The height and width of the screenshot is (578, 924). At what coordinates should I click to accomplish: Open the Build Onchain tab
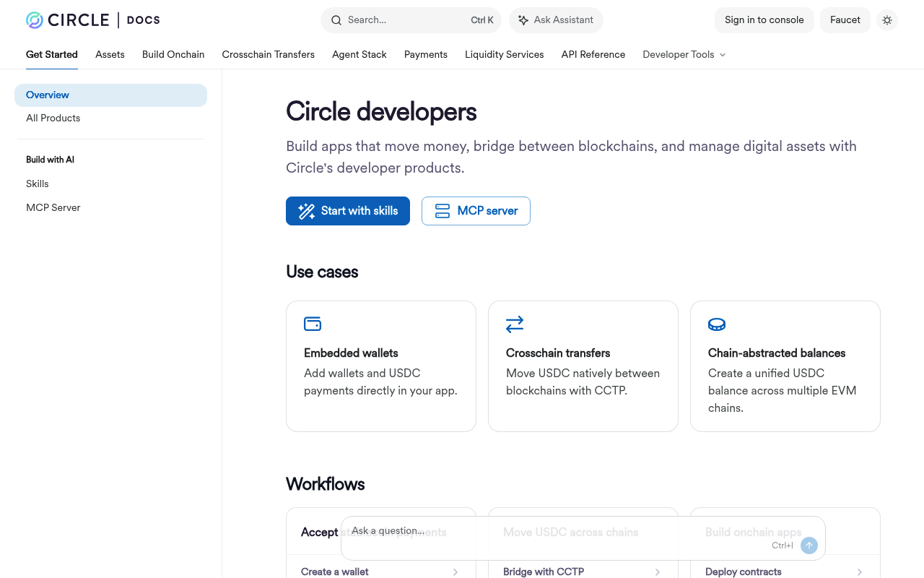(173, 54)
